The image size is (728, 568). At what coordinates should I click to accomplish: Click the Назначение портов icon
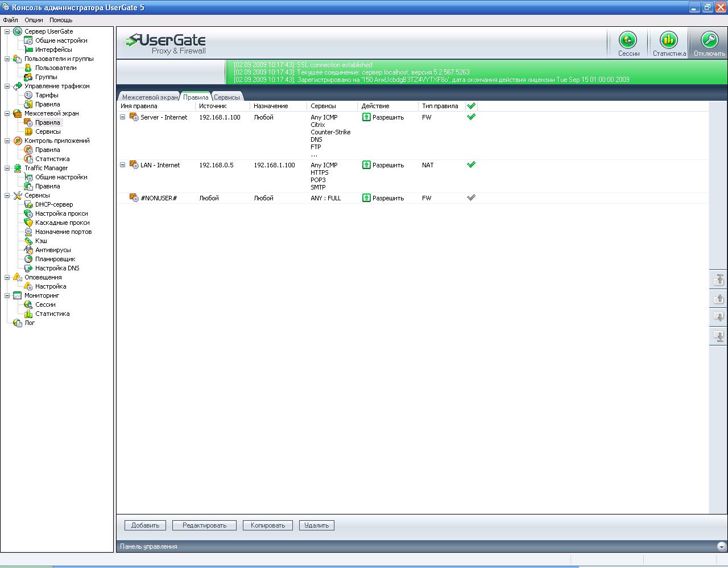click(x=28, y=232)
